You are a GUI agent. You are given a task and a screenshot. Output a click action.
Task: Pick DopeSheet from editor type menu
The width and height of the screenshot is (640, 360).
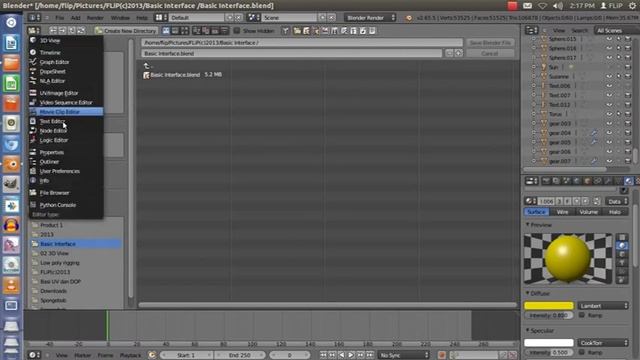65,71
